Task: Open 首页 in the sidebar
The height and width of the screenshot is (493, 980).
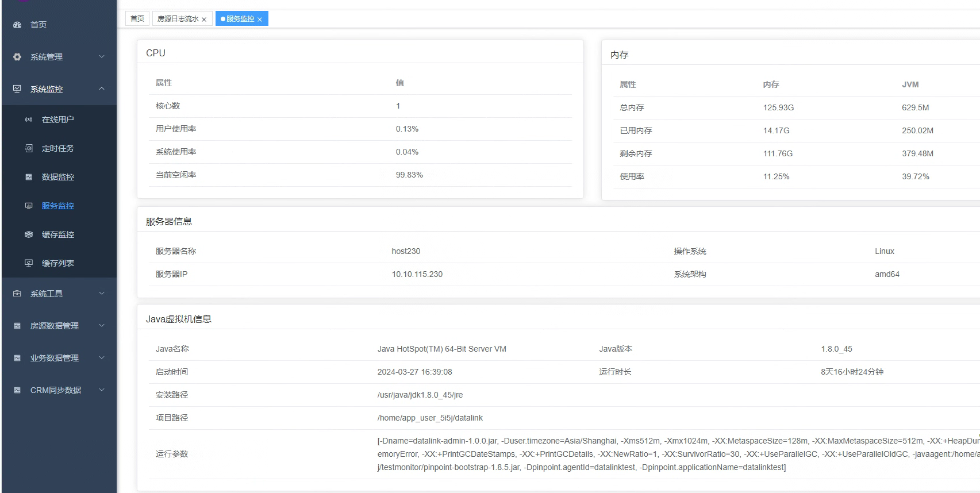Action: point(59,25)
